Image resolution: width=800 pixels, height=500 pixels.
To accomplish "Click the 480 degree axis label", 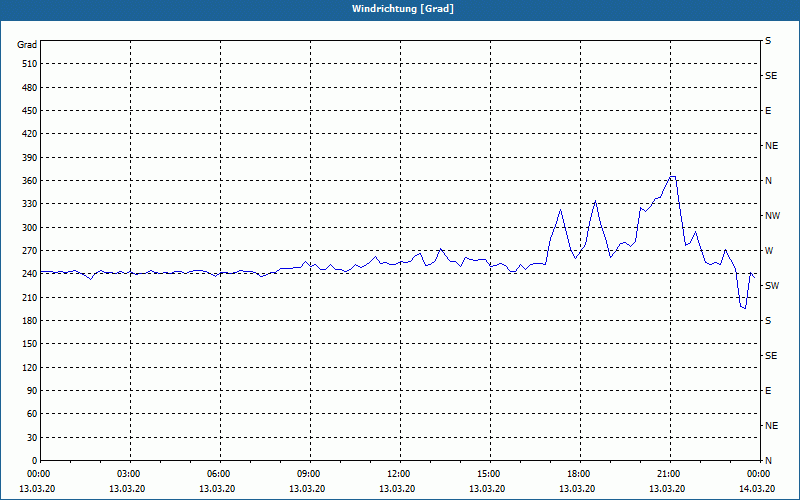I will tap(30, 88).
